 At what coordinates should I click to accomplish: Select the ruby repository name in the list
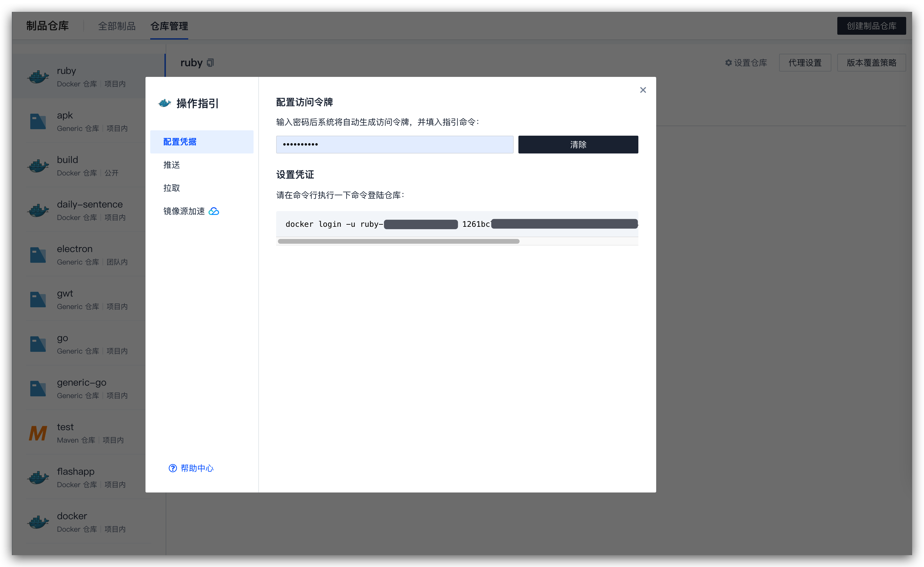(x=67, y=71)
